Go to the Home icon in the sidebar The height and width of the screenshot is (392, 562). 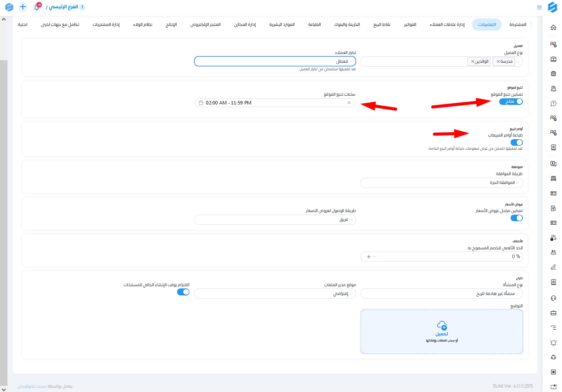click(x=553, y=27)
